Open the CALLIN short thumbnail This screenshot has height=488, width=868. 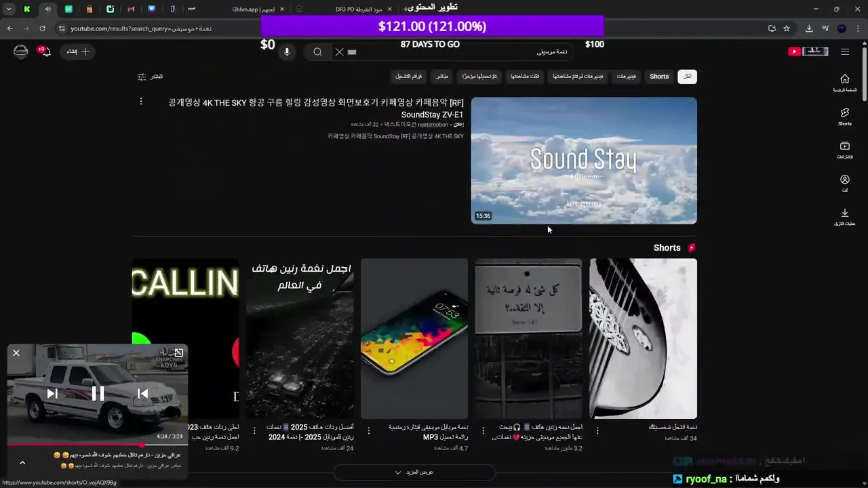pos(185,302)
